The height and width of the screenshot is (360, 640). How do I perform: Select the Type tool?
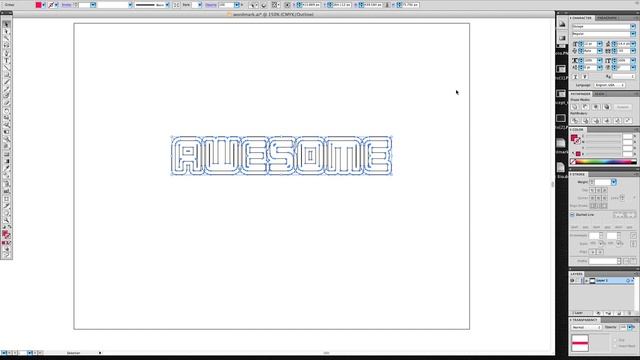pyautogui.click(x=6, y=60)
